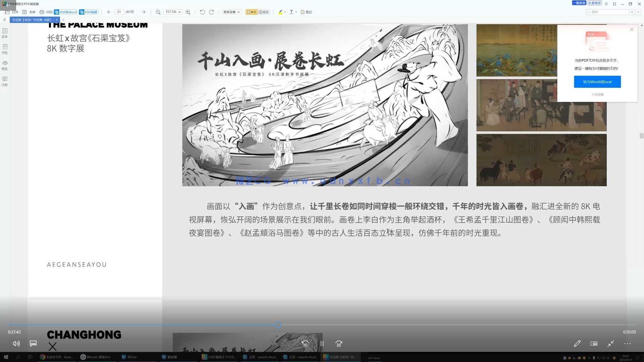Open the 157.5% zoom level dropdown
Image resolution: width=644 pixels, height=362 pixels.
click(172, 12)
